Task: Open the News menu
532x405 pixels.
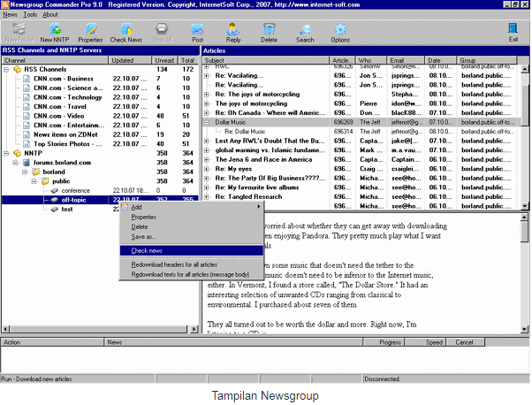Action: [x=10, y=15]
